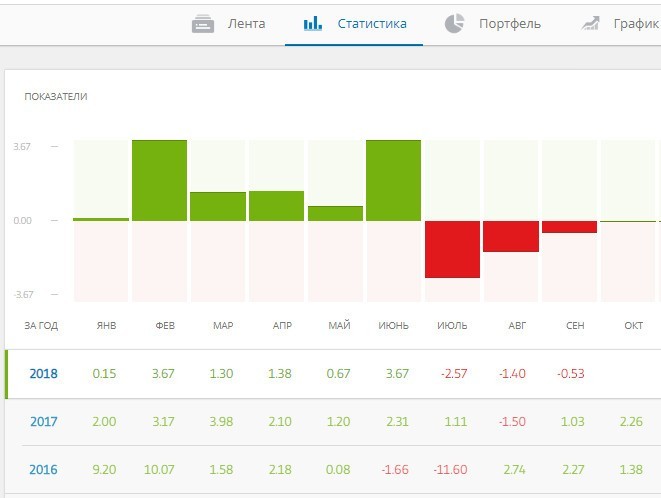This screenshot has height=498, width=661.
Task: Click the Статистика bar chart icon
Action: (313, 23)
